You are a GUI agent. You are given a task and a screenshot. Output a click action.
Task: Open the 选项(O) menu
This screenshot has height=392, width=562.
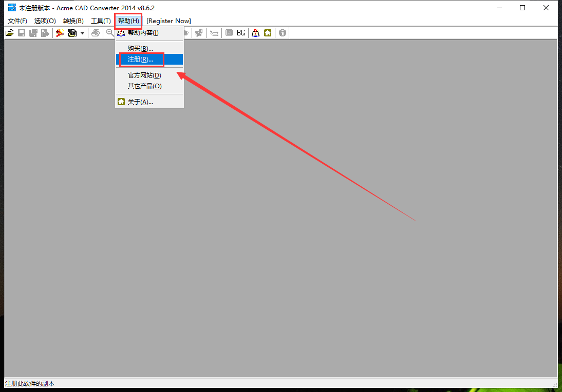point(45,21)
